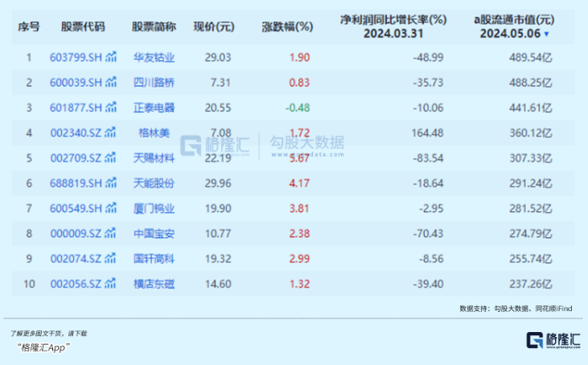Viewport: 588px width, 365px height.
Task: Click the 格隆汇 logo at bottom right
Action: click(x=553, y=340)
